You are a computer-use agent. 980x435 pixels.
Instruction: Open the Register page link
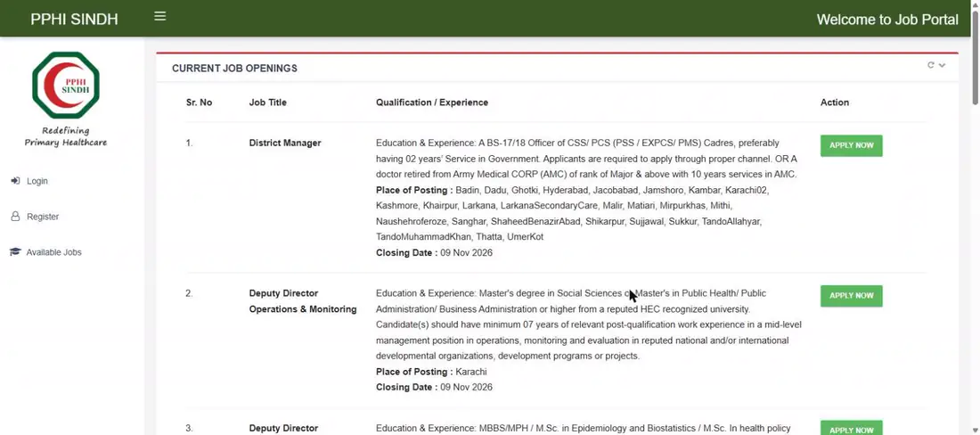(43, 217)
